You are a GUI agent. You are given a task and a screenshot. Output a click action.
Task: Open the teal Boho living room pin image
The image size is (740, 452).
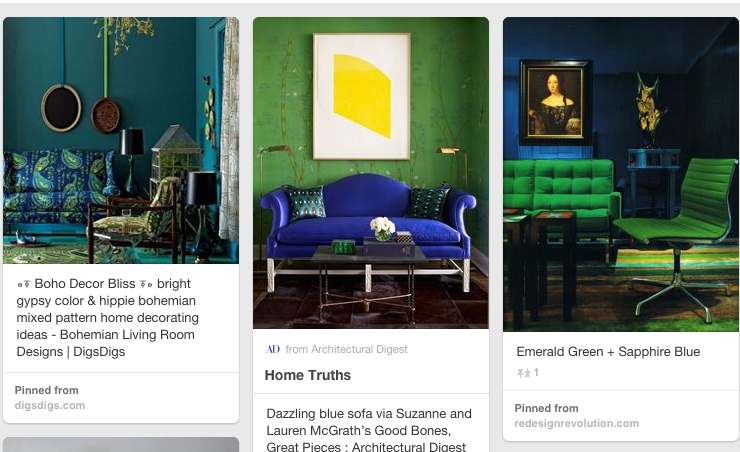click(x=121, y=141)
